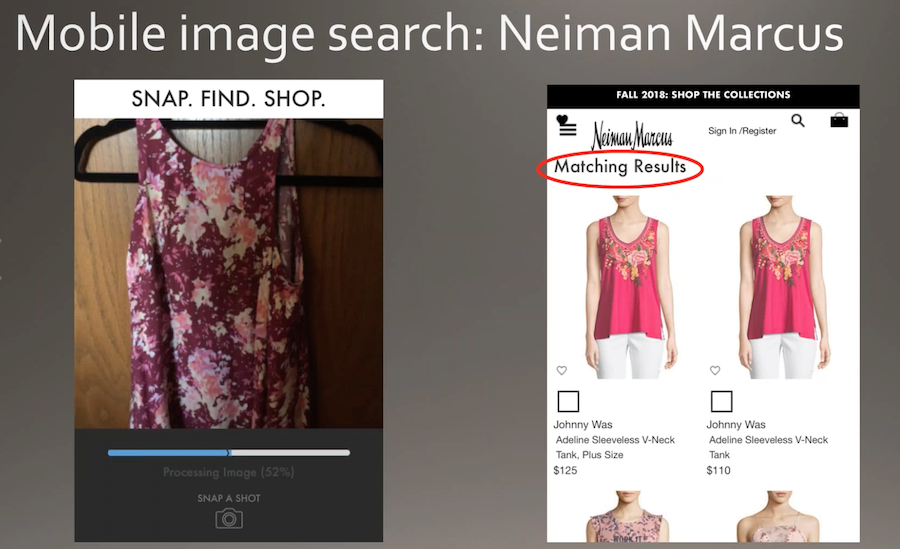900x549 pixels.
Task: Click the floral tank top photo preview
Action: [228, 273]
